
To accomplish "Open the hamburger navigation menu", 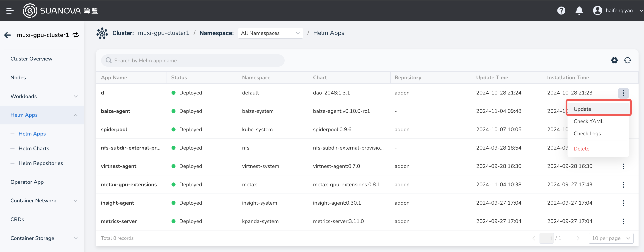I will coord(10,10).
